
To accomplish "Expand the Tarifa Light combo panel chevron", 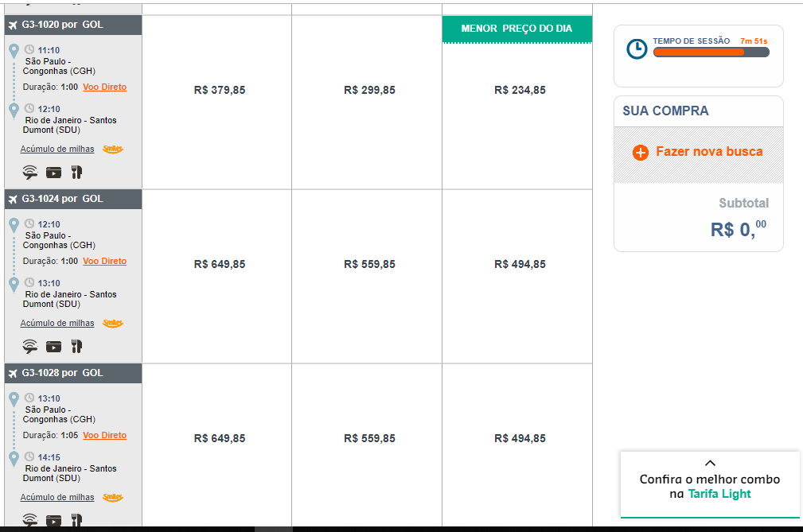I will pyautogui.click(x=710, y=463).
